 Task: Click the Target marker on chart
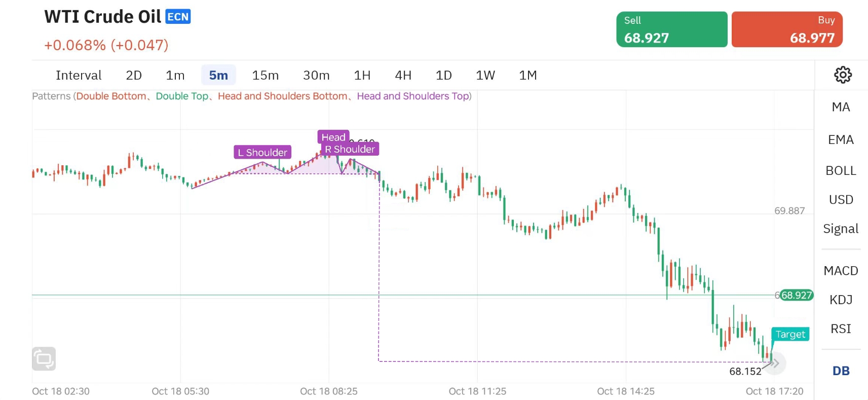tap(790, 335)
